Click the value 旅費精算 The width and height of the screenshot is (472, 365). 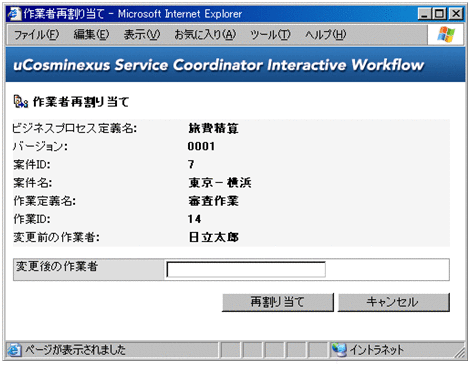(213, 128)
